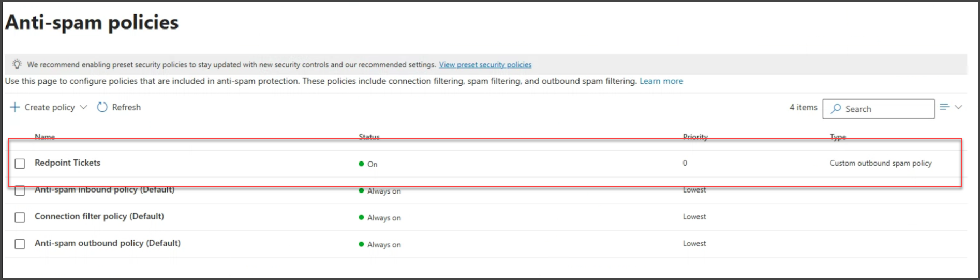Click green status dot of Anti-spam outbound policy
This screenshot has width=980, height=280.
[361, 244]
